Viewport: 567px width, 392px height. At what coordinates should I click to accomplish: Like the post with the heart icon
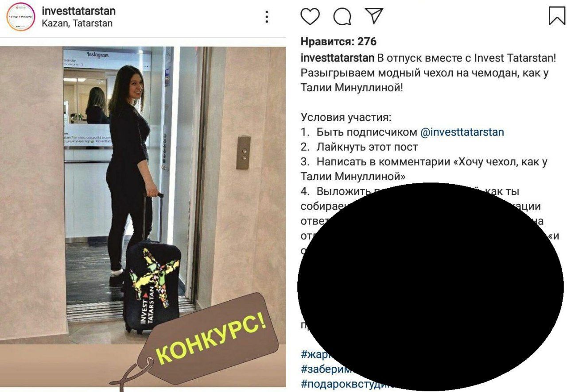pyautogui.click(x=310, y=16)
